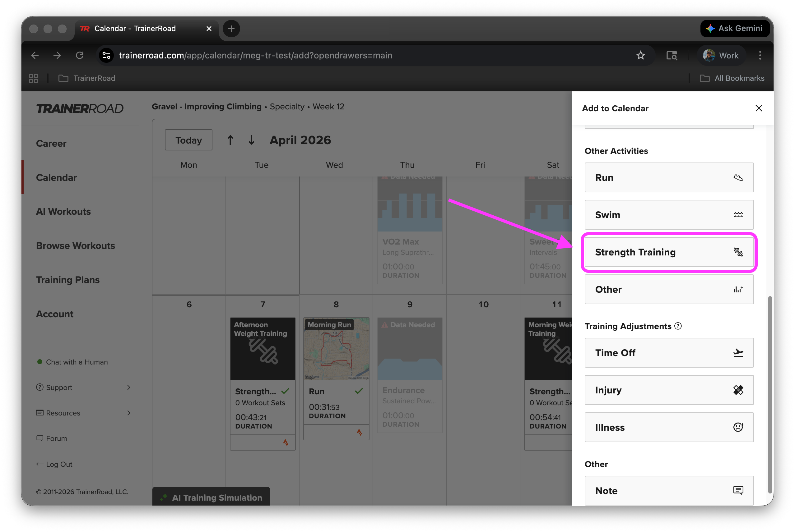Click the bandage icon for Injury
The height and width of the screenshot is (532, 795).
pos(738,390)
